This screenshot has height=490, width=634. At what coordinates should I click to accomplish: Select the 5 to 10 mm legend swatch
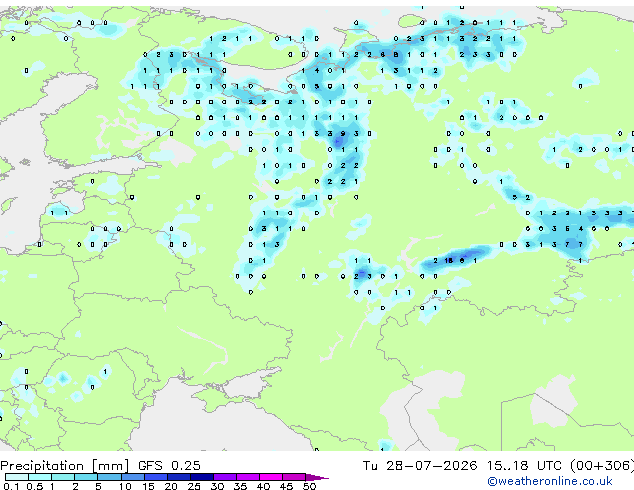click(109, 477)
